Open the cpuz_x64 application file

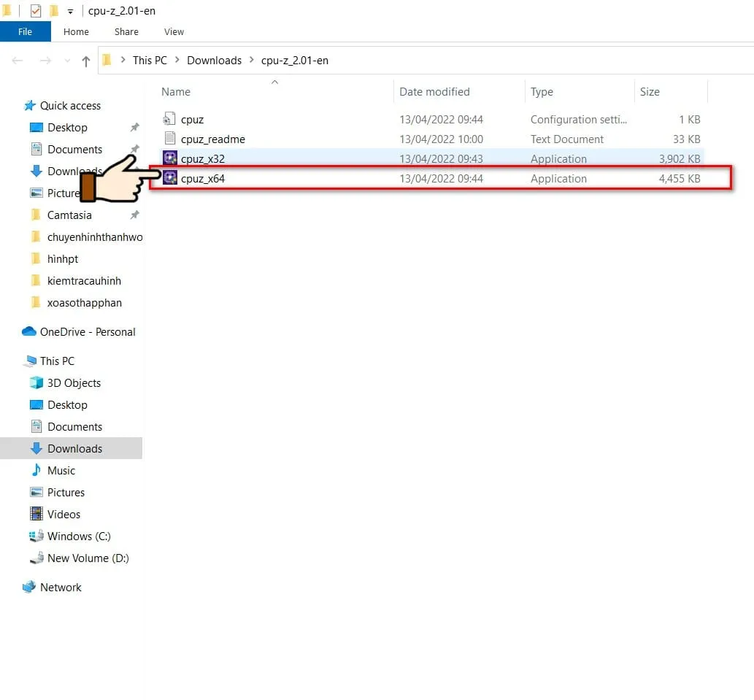pos(203,179)
